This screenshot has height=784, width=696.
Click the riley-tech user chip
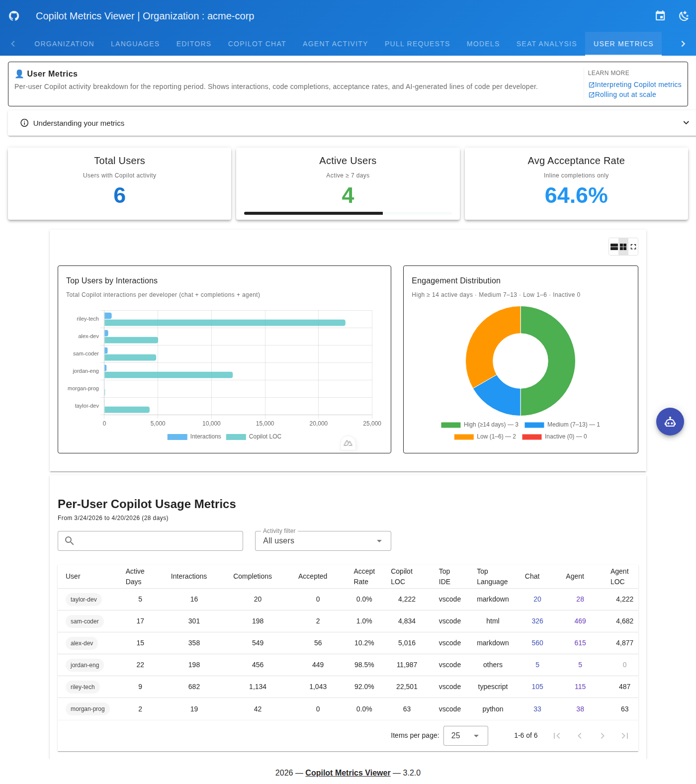(x=83, y=687)
